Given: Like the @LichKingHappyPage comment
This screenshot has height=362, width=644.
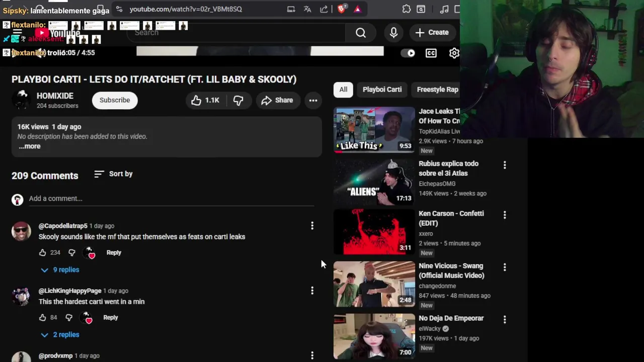Looking at the screenshot, I should pyautogui.click(x=43, y=317).
